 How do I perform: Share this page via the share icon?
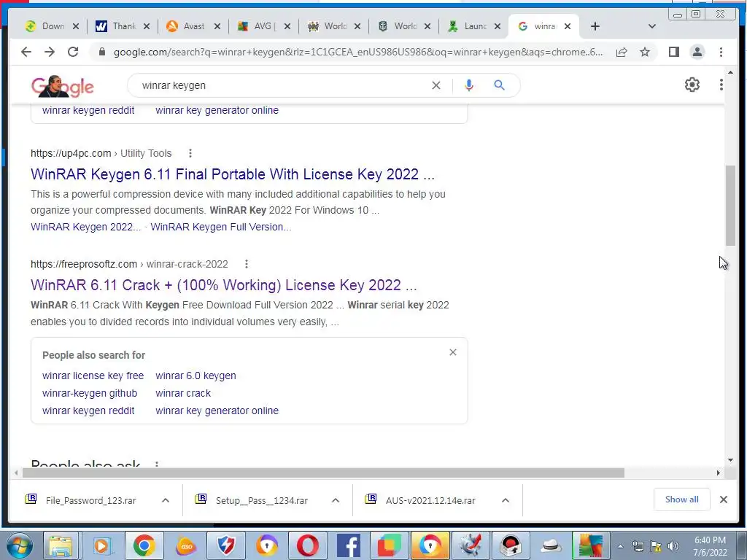(622, 52)
